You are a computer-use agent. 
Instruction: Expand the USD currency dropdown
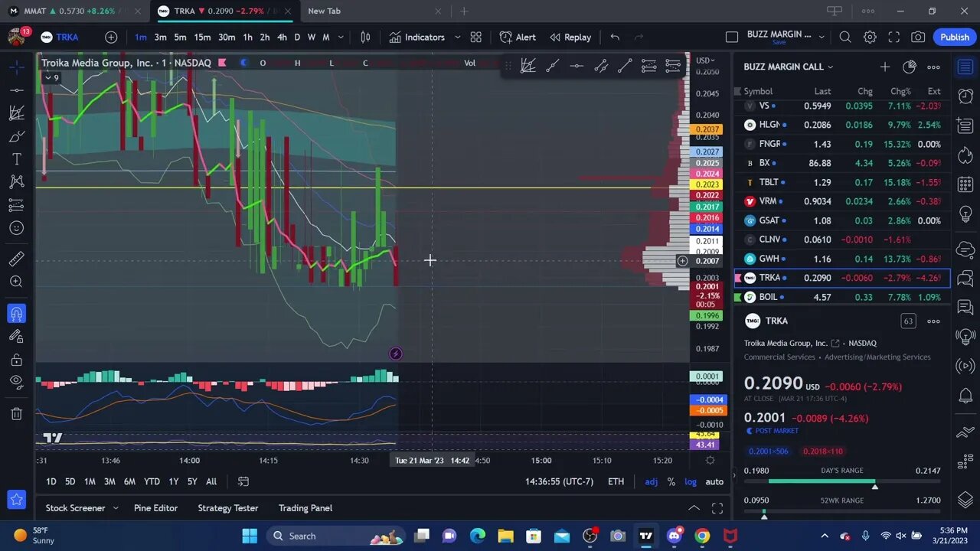click(705, 60)
